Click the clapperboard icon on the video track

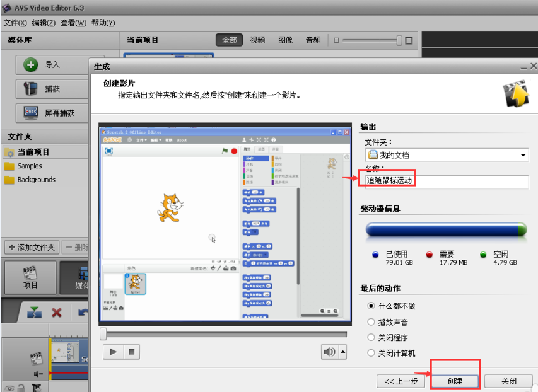[x=37, y=357]
